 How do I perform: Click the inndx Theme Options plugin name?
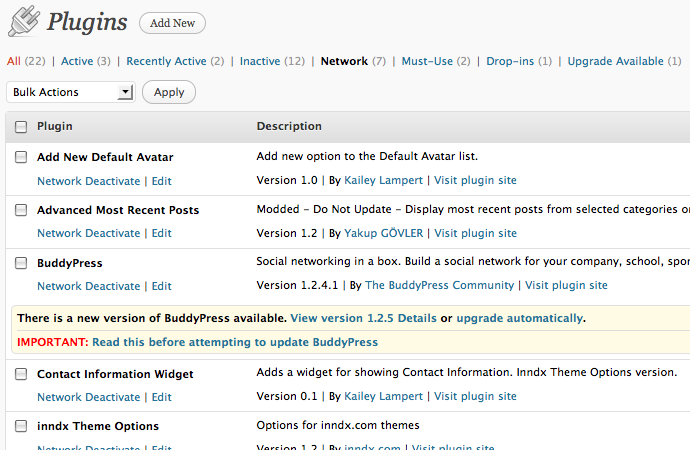point(98,426)
